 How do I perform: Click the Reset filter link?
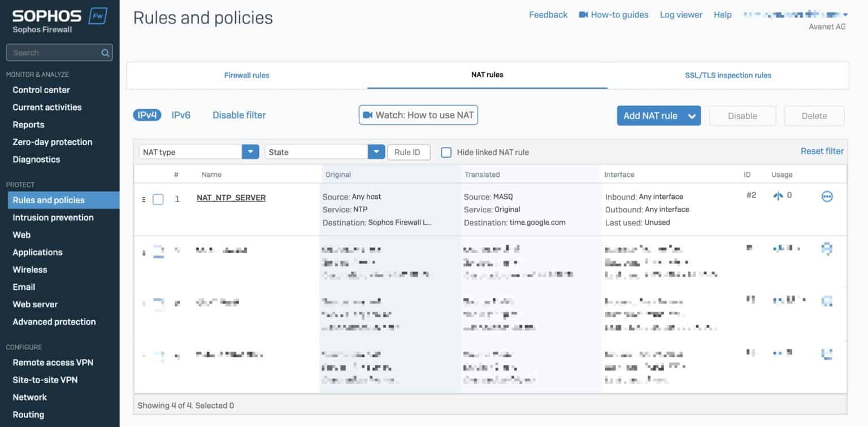pyautogui.click(x=822, y=151)
